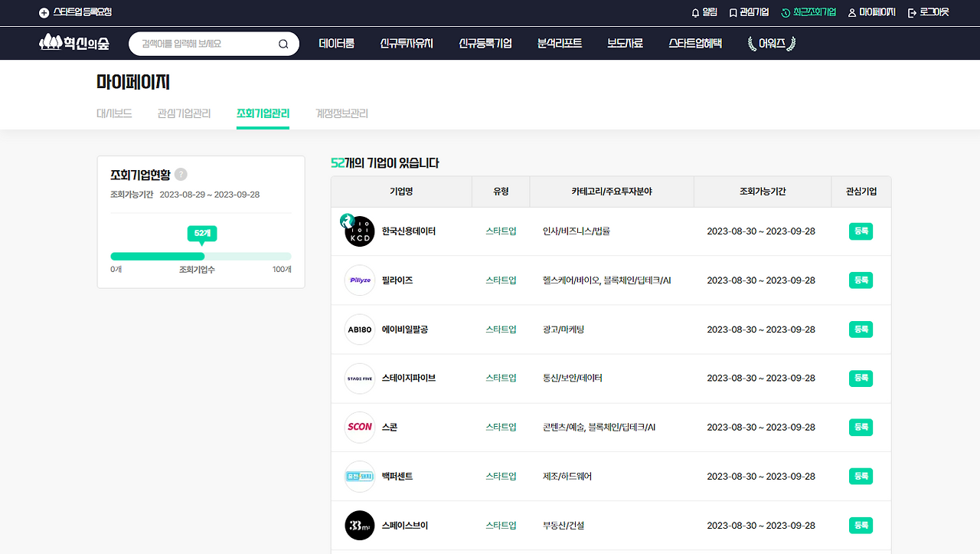Image resolution: width=980 pixels, height=554 pixels.
Task: Open the 백퍼센트 company logo
Action: tap(359, 477)
